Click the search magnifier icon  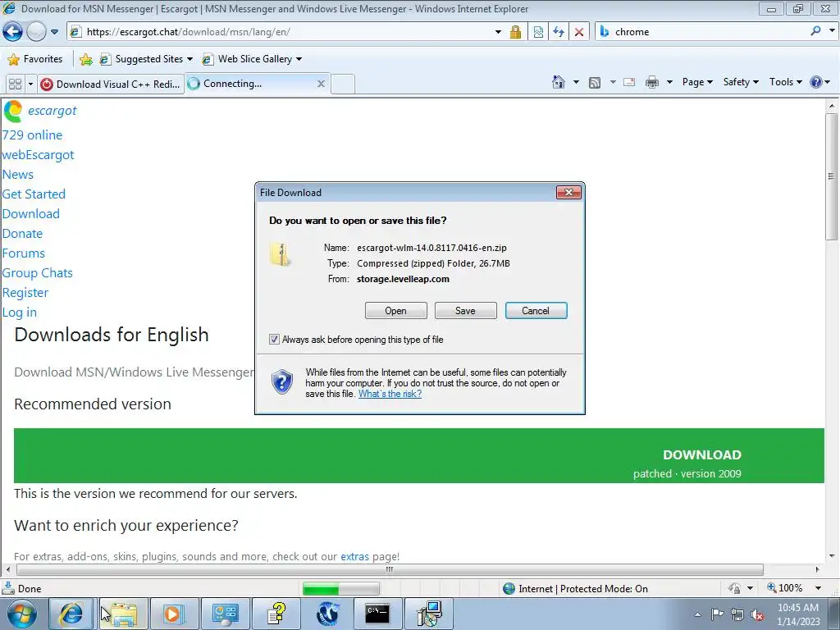(x=815, y=31)
